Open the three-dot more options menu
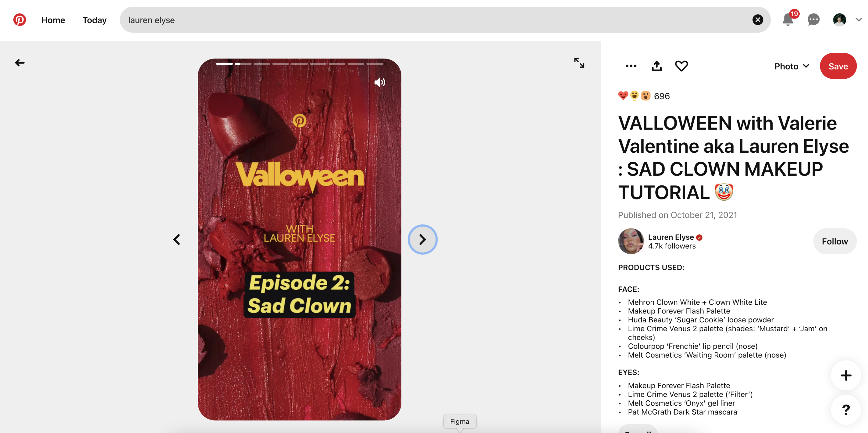 click(631, 66)
